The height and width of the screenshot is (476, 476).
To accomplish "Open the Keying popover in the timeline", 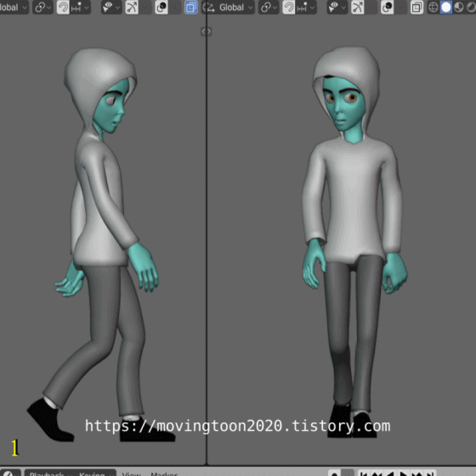I will tap(95, 473).
